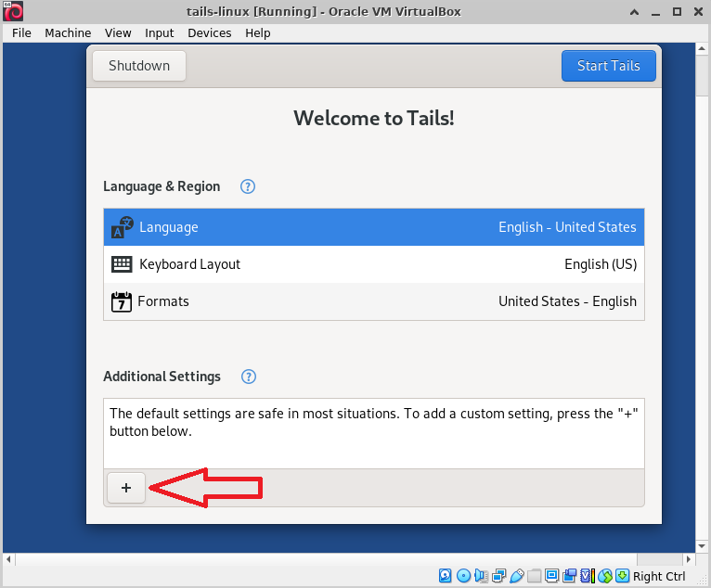Viewport: 711px width, 588px height.
Task: Open Additional Settings help icon
Action: [x=249, y=377]
